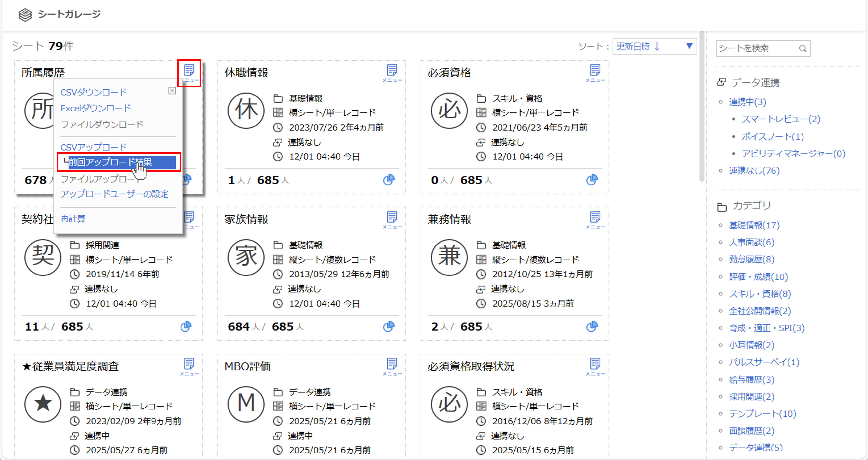This screenshot has width=868, height=460.
Task: Open the 連携なし(76) filter link
Action: 754,171
